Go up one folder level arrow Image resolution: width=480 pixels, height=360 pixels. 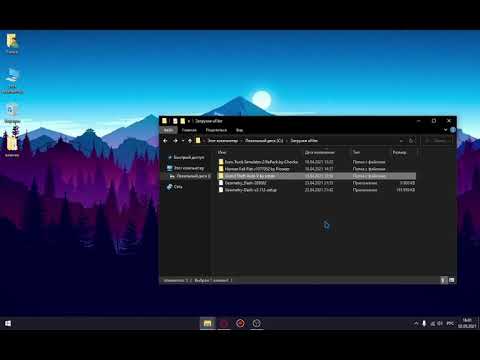(190, 141)
